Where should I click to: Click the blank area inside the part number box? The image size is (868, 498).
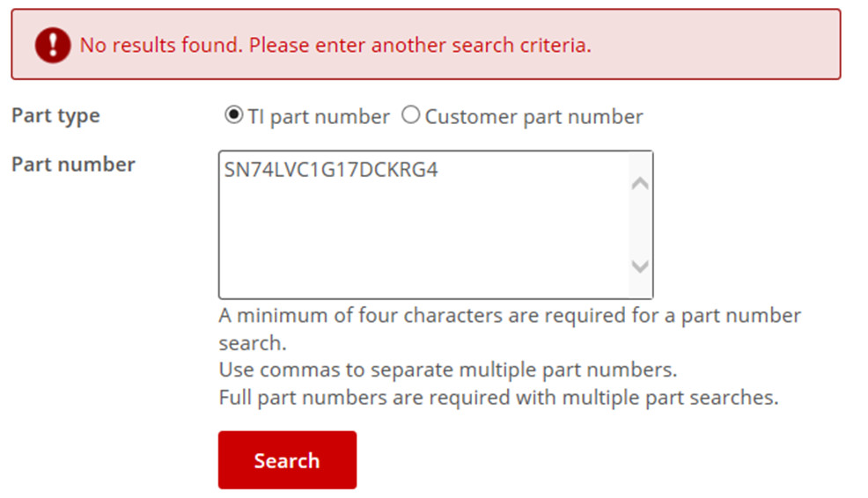423,246
